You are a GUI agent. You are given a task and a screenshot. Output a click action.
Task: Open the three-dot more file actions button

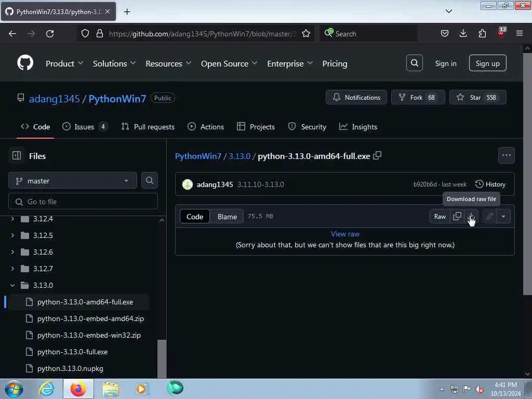pyautogui.click(x=506, y=155)
